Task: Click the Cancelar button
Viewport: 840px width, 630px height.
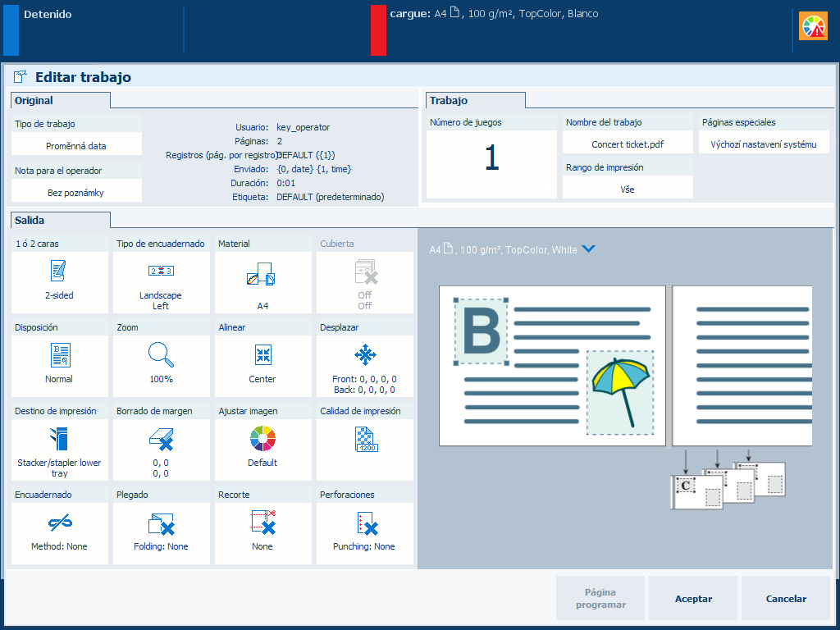Action: click(786, 598)
